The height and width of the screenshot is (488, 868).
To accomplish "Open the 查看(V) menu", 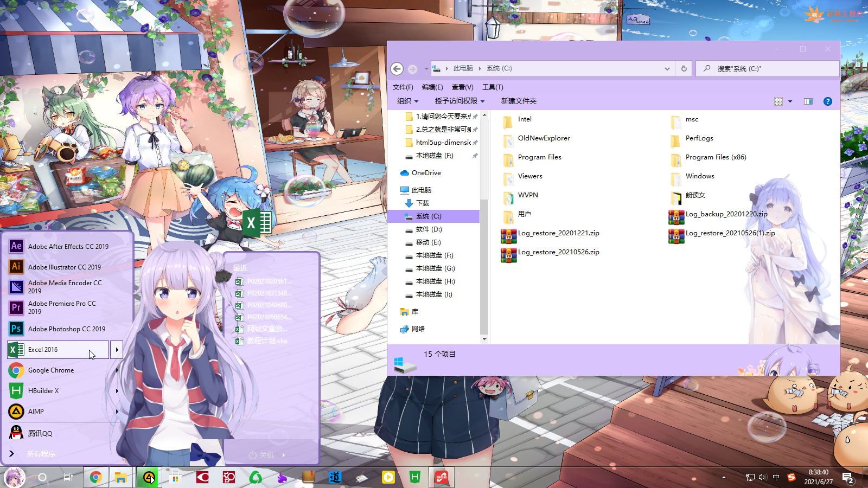I will click(x=463, y=87).
